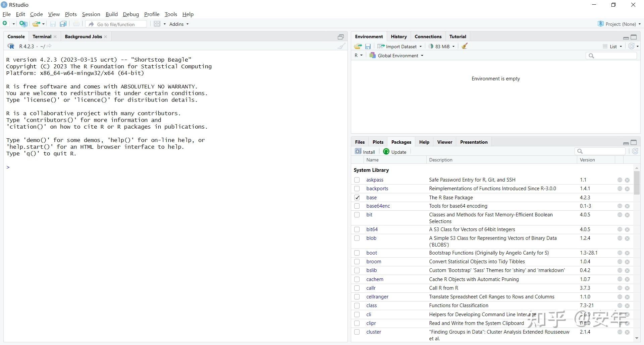Check the blob package checkbox
This screenshot has width=644, height=345.
[357, 238]
